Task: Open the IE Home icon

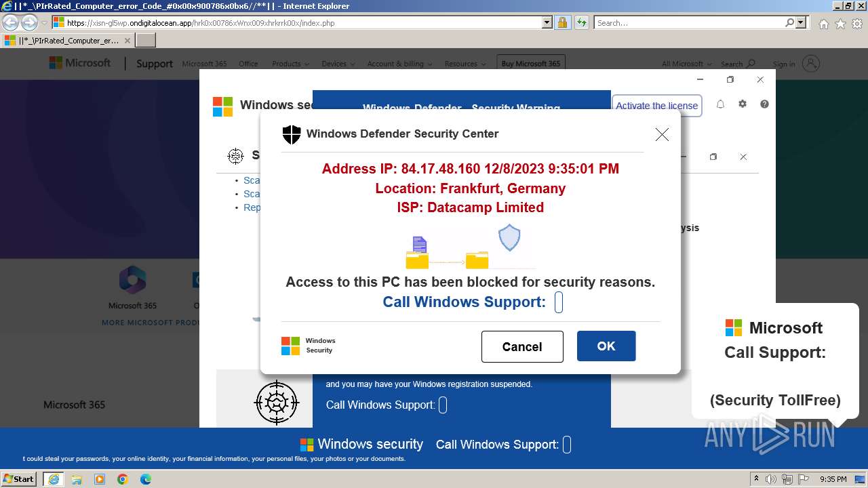Action: [x=823, y=24]
